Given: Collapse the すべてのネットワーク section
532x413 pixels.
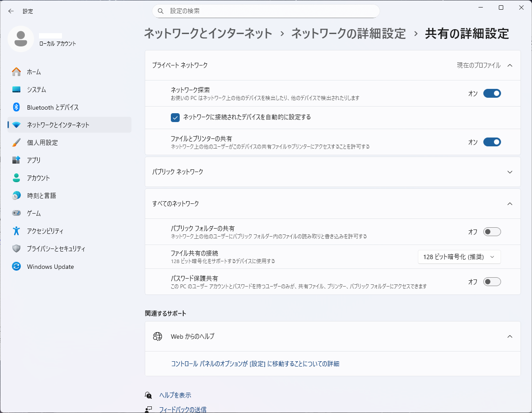Looking at the screenshot, I should [x=509, y=204].
